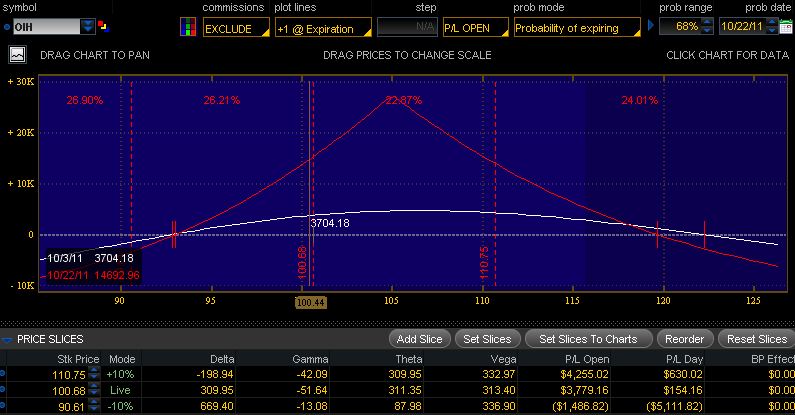Click the Theta column header
Image resolution: width=795 pixels, height=415 pixels.
coord(409,359)
